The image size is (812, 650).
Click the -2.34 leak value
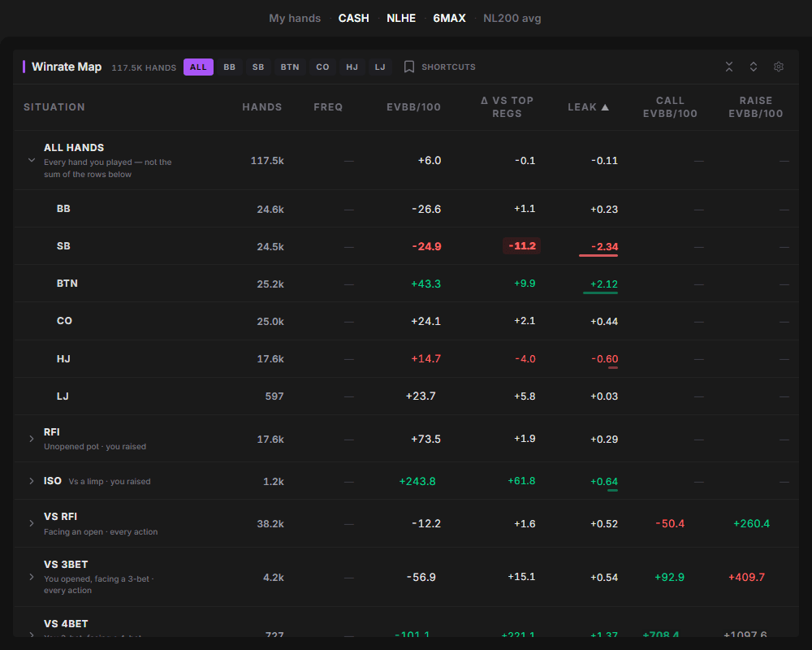click(x=604, y=247)
